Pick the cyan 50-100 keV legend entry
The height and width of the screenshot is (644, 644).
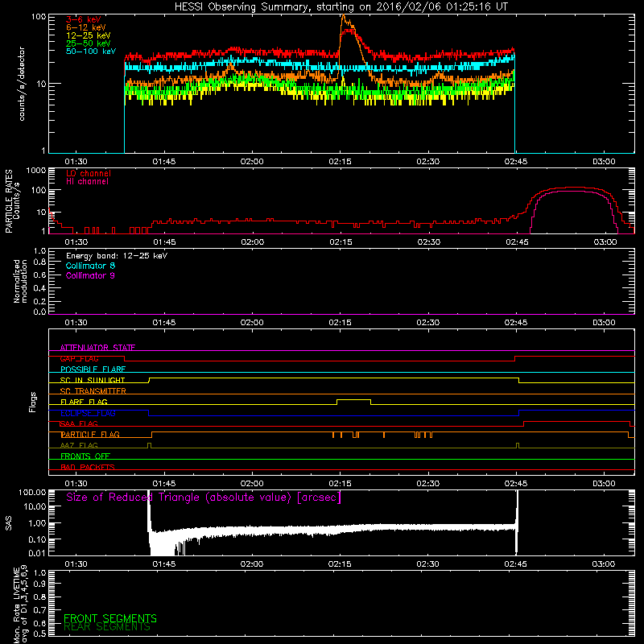coord(91,52)
